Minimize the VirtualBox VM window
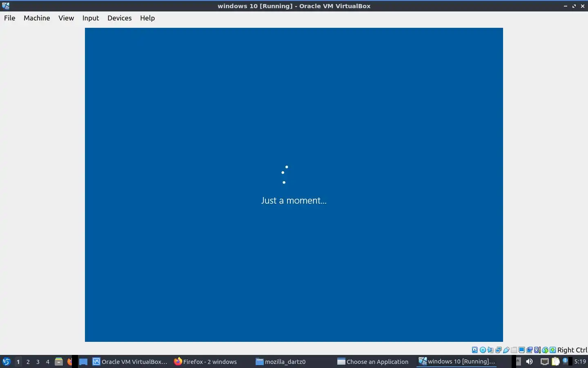The image size is (588, 368). [566, 6]
